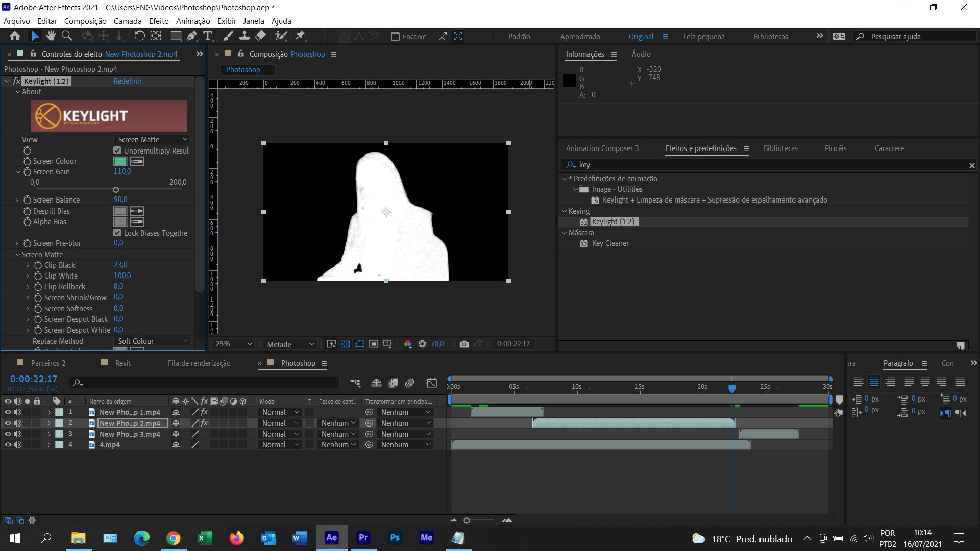
Task: Select the Zoom magnifier tool
Action: click(x=66, y=36)
